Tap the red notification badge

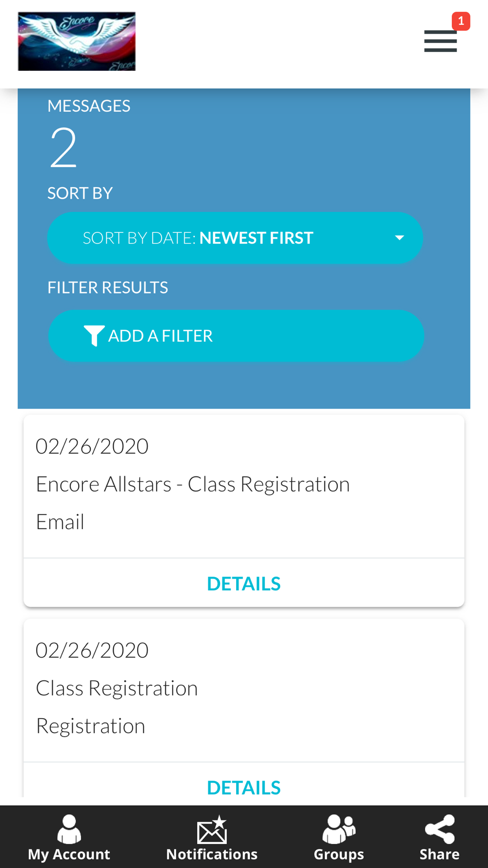coord(461,21)
